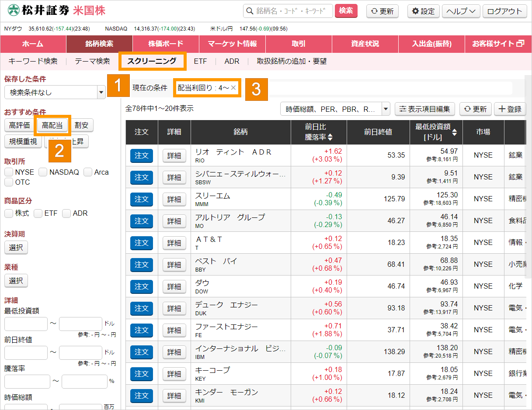Toggle the NYSE exchange checkbox
Screen dimensions: 532x410
pyautogui.click(x=9, y=172)
